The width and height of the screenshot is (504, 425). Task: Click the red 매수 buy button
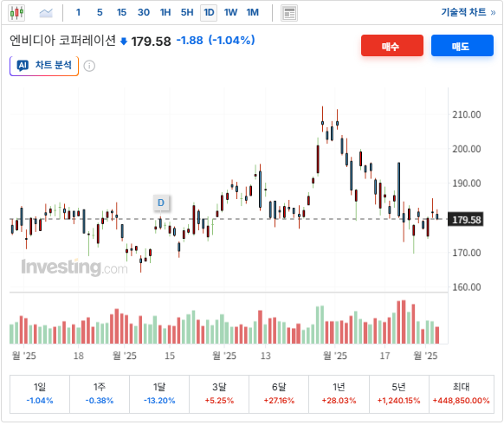pyautogui.click(x=392, y=46)
